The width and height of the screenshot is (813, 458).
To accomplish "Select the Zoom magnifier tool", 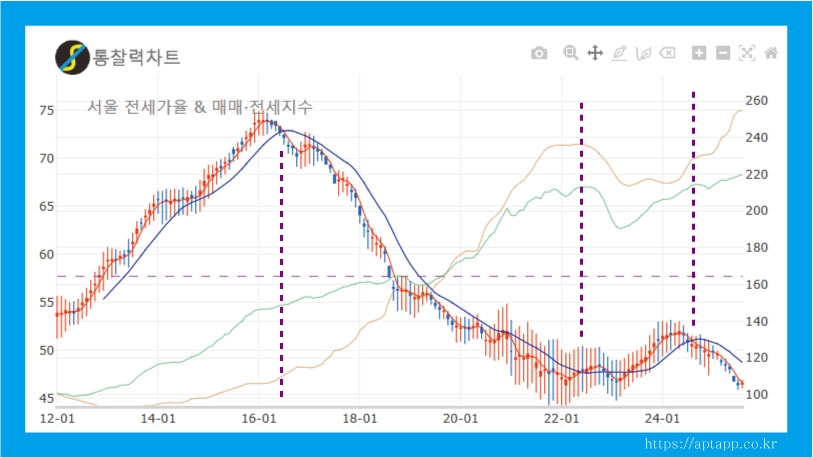I will 570,53.
